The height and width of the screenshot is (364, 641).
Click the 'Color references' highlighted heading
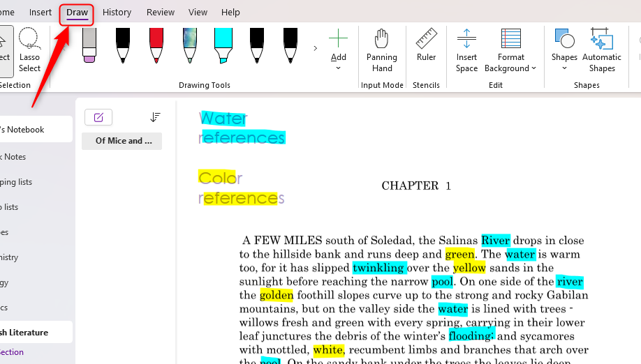[x=241, y=188]
